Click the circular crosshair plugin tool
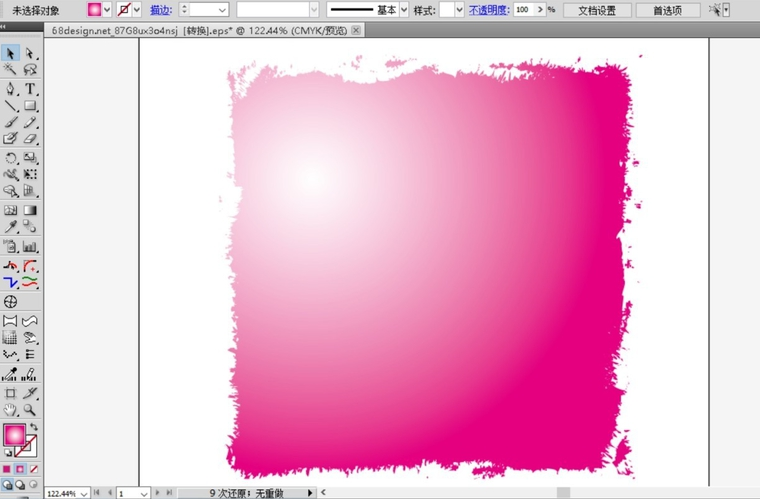 click(x=10, y=302)
